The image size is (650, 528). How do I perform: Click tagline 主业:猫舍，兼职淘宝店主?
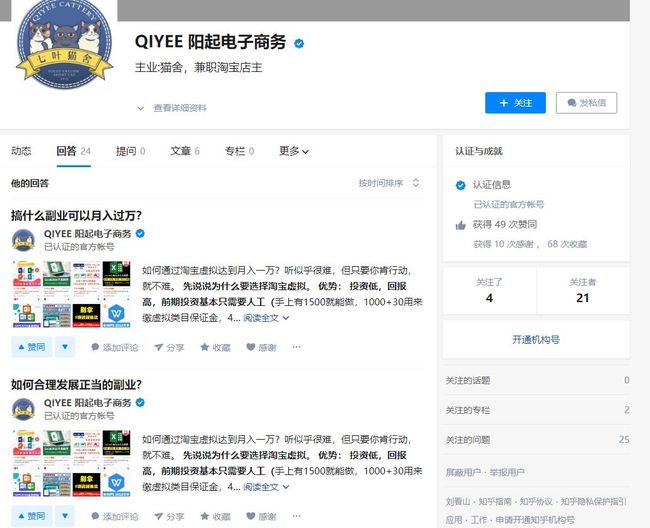tap(199, 67)
